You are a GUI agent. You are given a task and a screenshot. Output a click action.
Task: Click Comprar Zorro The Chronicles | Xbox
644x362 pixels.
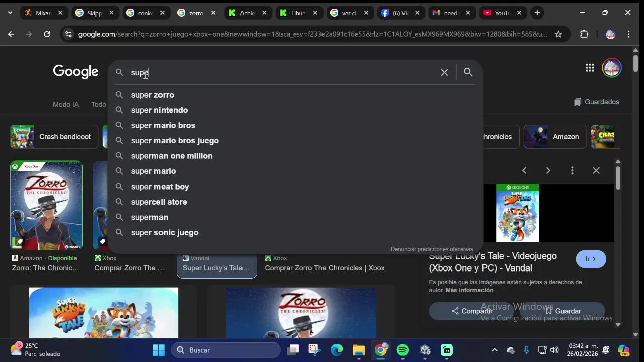[325, 268]
